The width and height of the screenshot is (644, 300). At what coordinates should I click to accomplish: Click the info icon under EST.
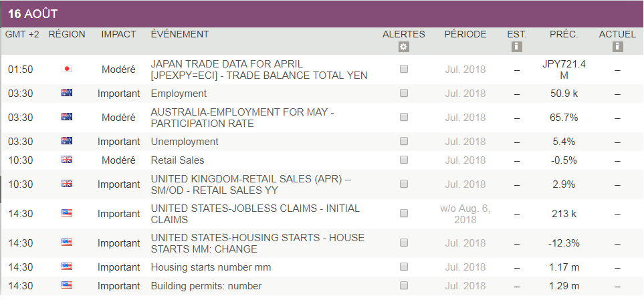point(516,47)
